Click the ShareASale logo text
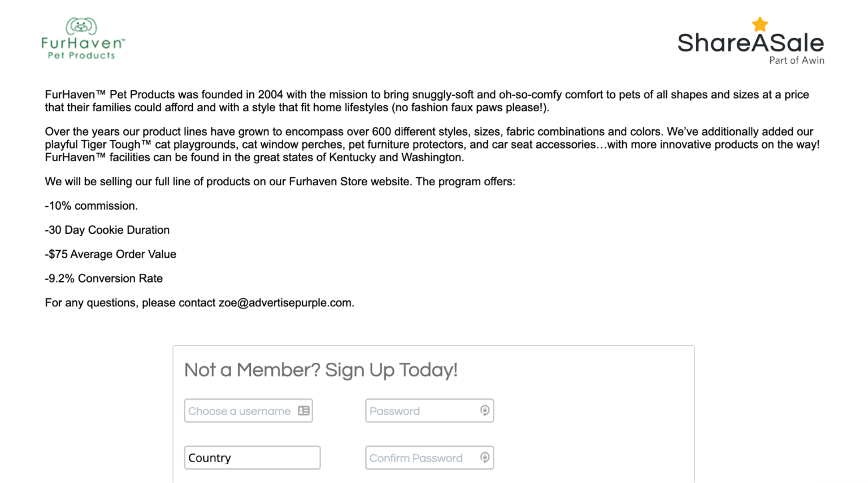This screenshot has height=483, width=868. pyautogui.click(x=750, y=43)
